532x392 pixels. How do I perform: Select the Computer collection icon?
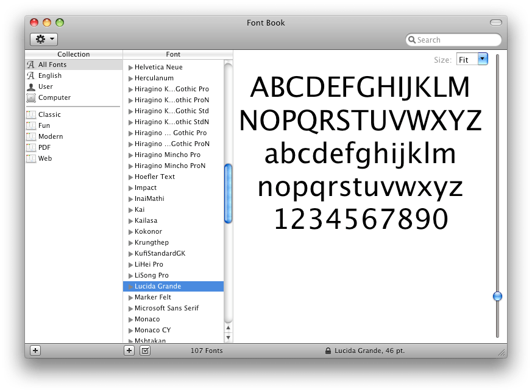coord(31,97)
